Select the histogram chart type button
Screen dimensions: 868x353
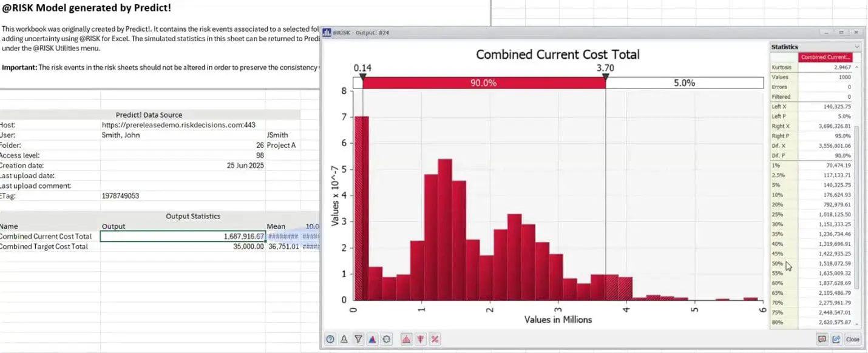[406, 339]
